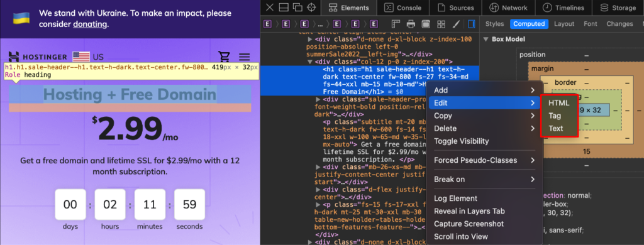This screenshot has height=245, width=644.
Task: Toggle rulers icon in DOM toolbar
Action: tap(396, 24)
